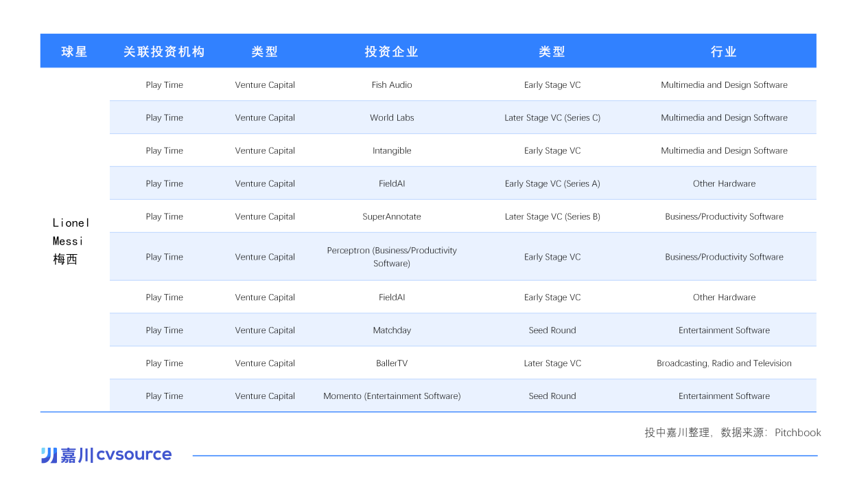868x489 pixels.
Task: Select the industry cell in the Momento row
Action: point(724,396)
